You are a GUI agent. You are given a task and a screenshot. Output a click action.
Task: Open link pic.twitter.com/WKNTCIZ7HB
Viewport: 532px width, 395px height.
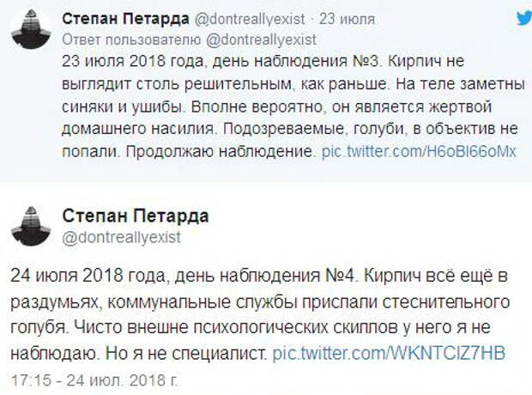(x=389, y=353)
